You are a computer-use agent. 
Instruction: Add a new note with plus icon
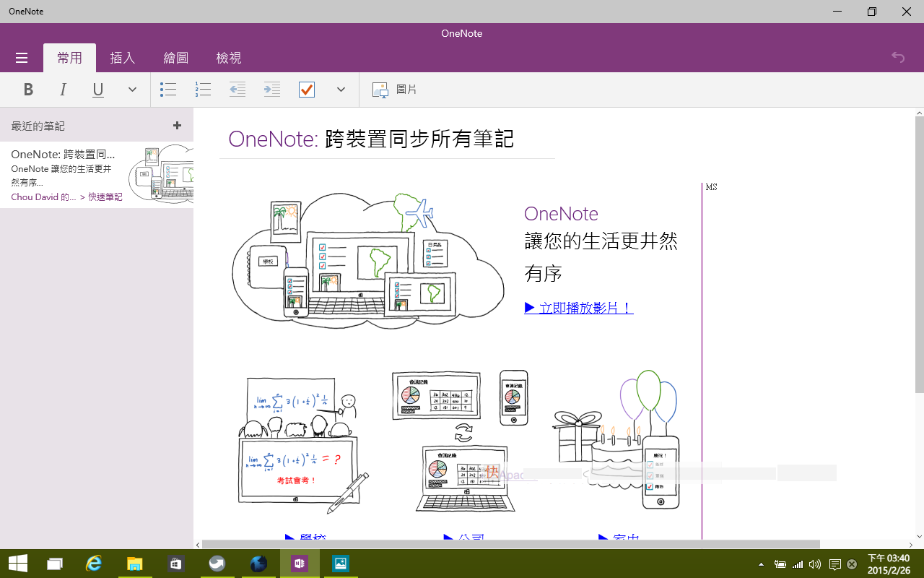coord(177,126)
